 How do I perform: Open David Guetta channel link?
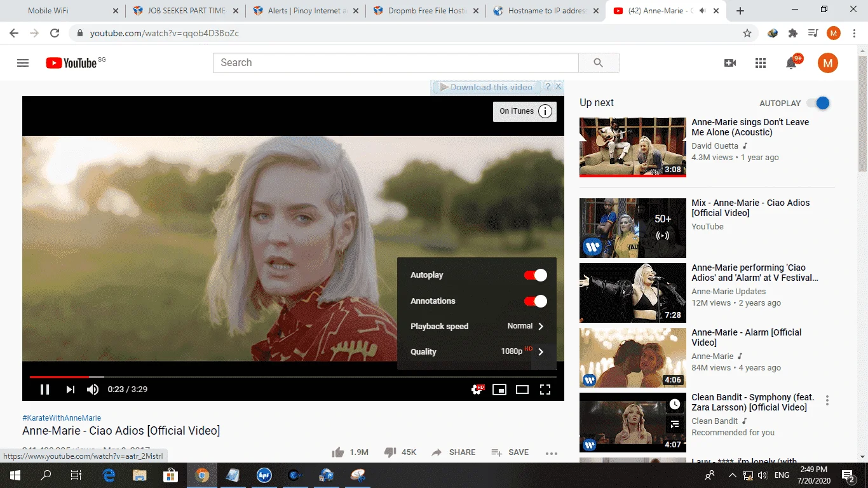point(715,146)
